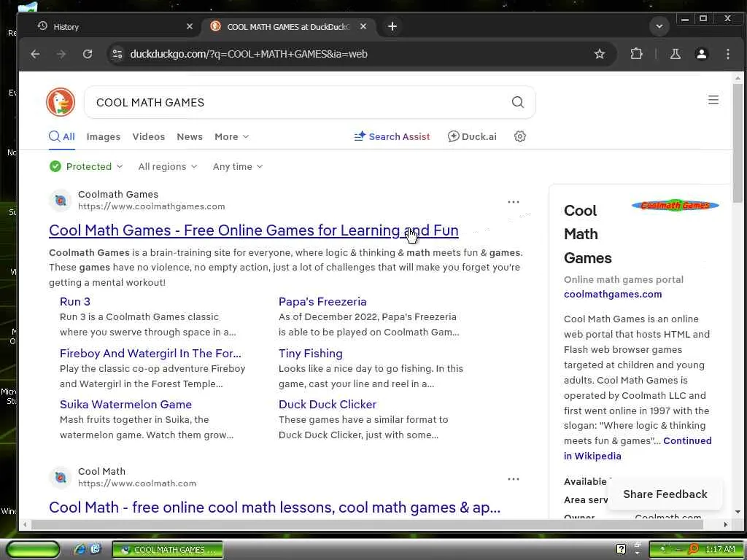Image resolution: width=747 pixels, height=560 pixels.
Task: Switch to the History tab
Action: [109, 27]
